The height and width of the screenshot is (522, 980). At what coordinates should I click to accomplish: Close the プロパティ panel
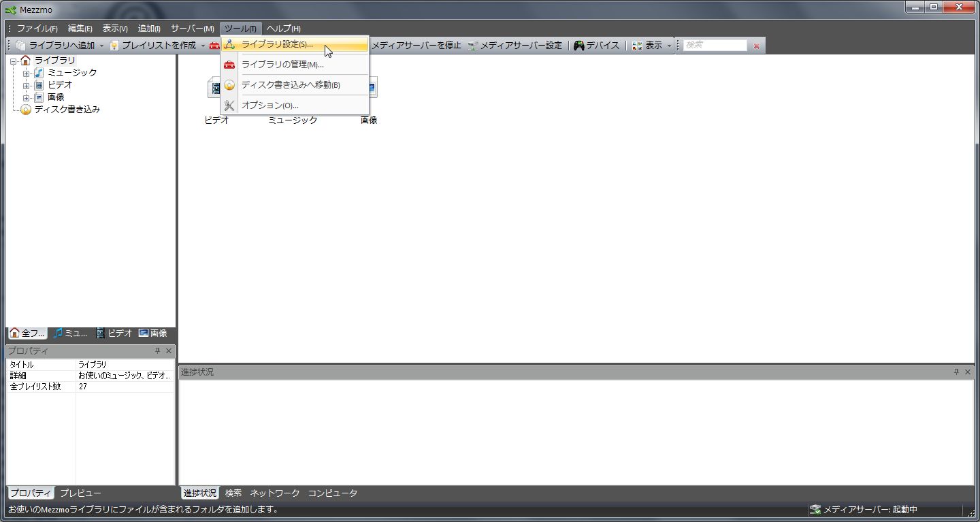point(169,351)
